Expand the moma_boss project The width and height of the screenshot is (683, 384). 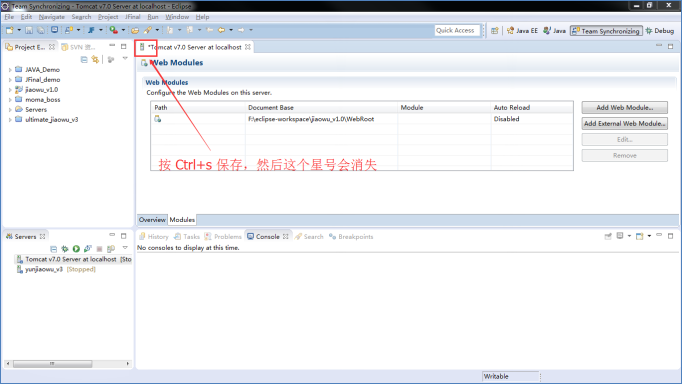[x=10, y=100]
